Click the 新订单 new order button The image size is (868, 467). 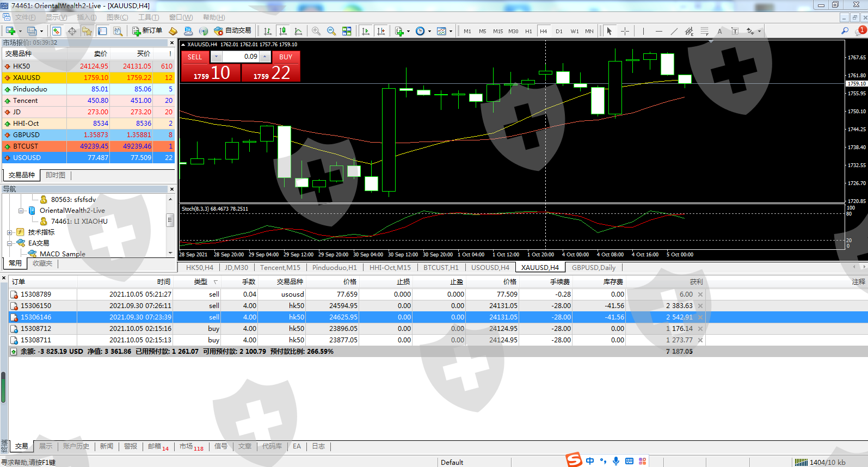click(147, 31)
